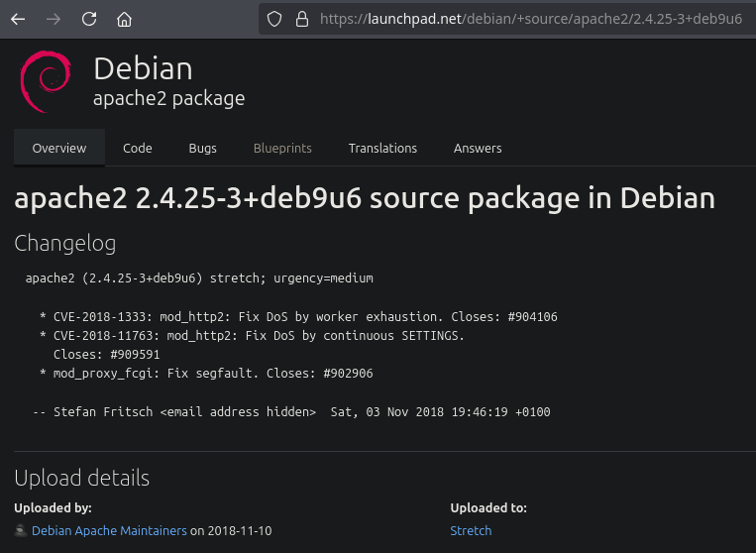
Task: Reload the page with refresh icon
Action: coord(89,19)
